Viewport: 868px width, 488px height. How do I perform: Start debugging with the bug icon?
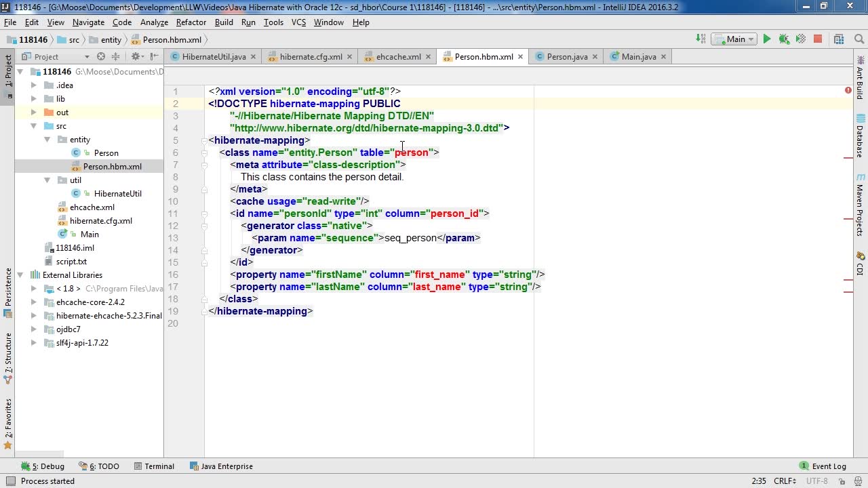coord(784,39)
